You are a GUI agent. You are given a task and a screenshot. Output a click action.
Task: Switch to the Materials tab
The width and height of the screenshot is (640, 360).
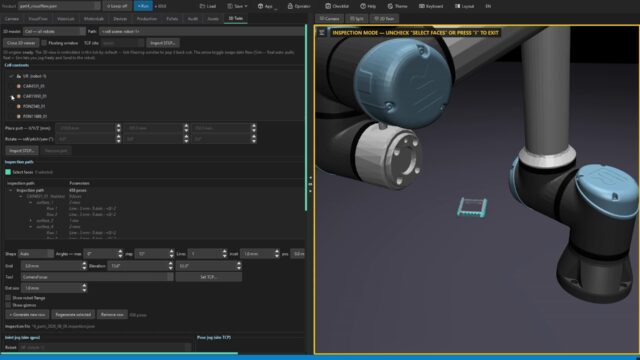(x=93, y=19)
